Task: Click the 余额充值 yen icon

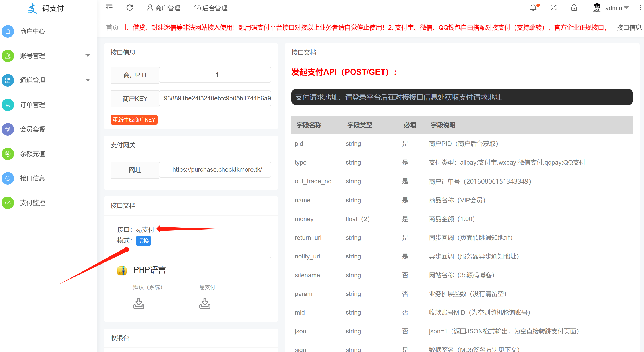Action: 8,154
